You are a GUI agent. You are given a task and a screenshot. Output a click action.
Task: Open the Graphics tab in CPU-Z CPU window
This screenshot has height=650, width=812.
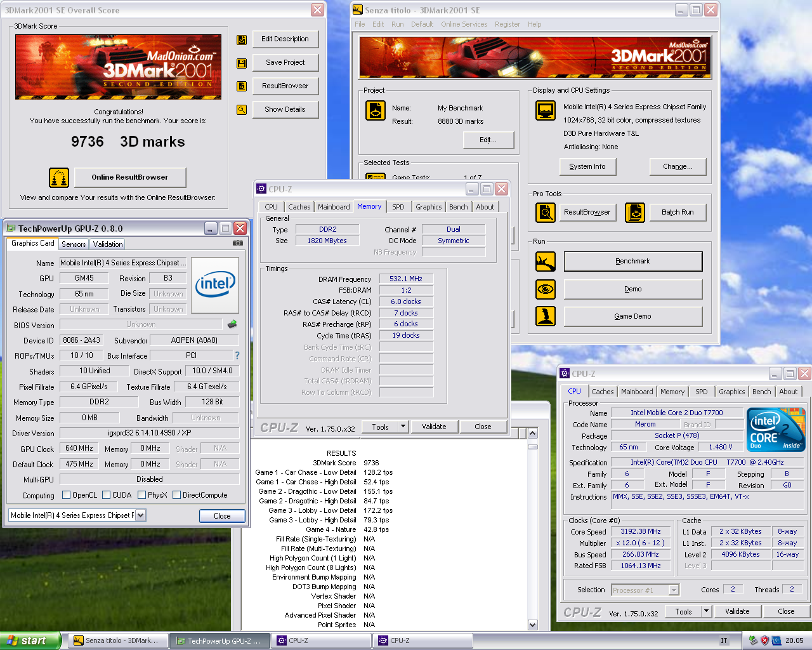coord(731,392)
